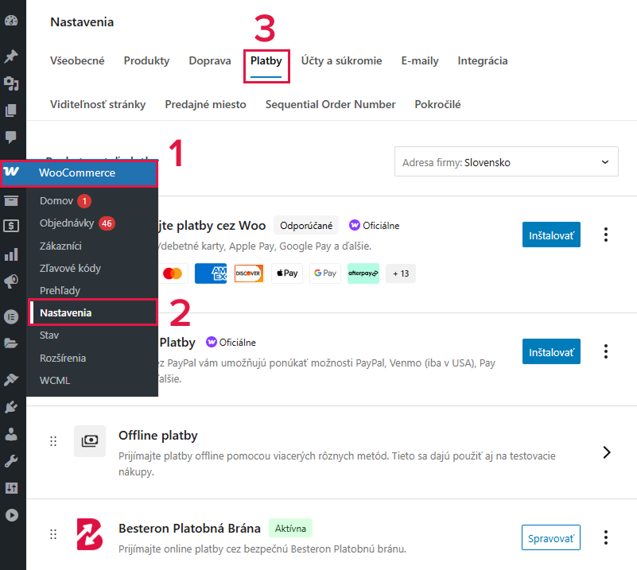Open Zľavové kódy submenu item

click(70, 268)
